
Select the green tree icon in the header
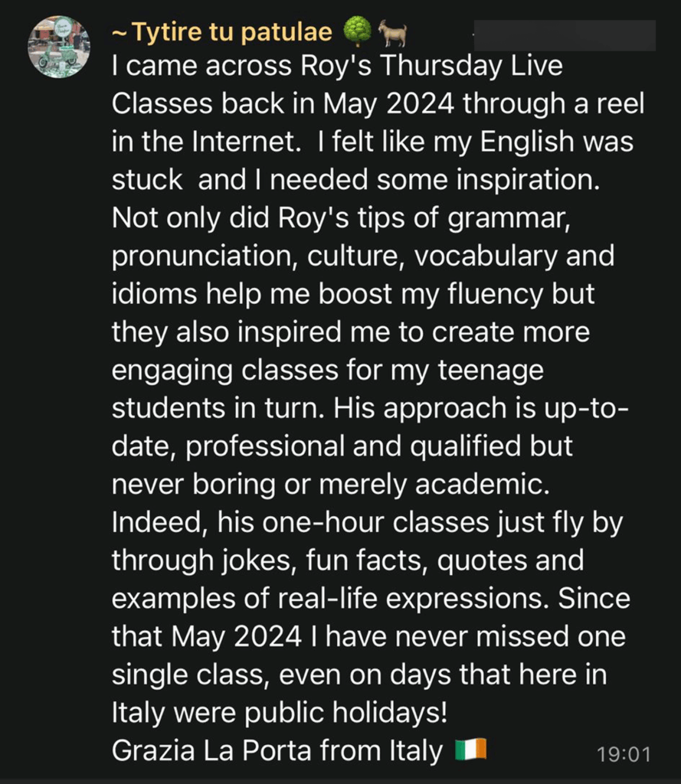357,32
